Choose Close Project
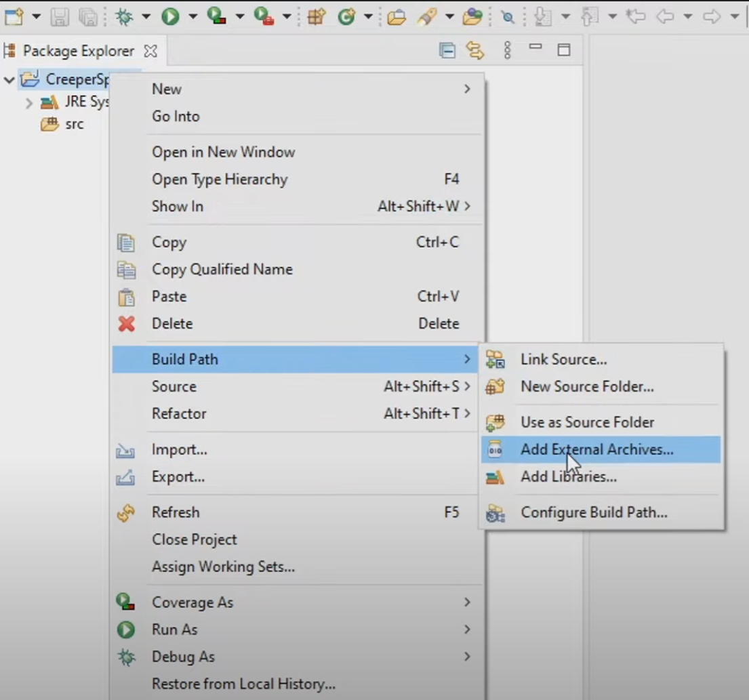The image size is (749, 700). (297, 539)
